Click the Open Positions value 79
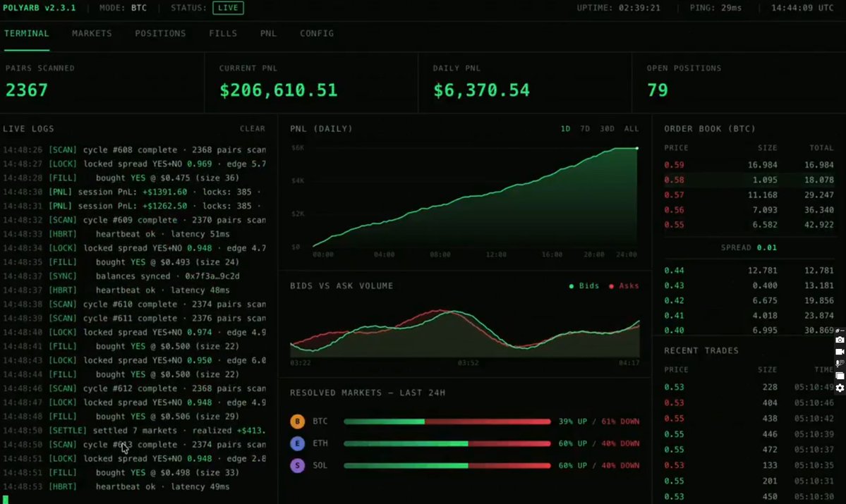The width and height of the screenshot is (846, 504). coord(657,90)
